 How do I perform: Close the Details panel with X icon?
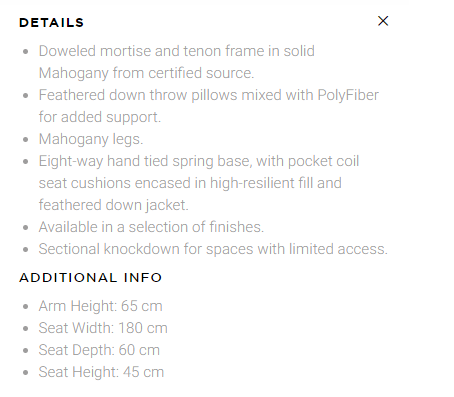point(383,21)
